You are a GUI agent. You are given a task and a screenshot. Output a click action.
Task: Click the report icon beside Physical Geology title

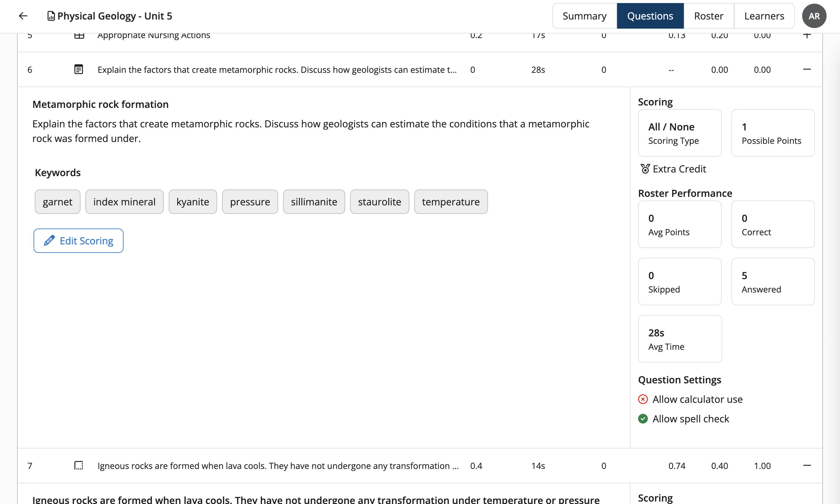coord(51,16)
